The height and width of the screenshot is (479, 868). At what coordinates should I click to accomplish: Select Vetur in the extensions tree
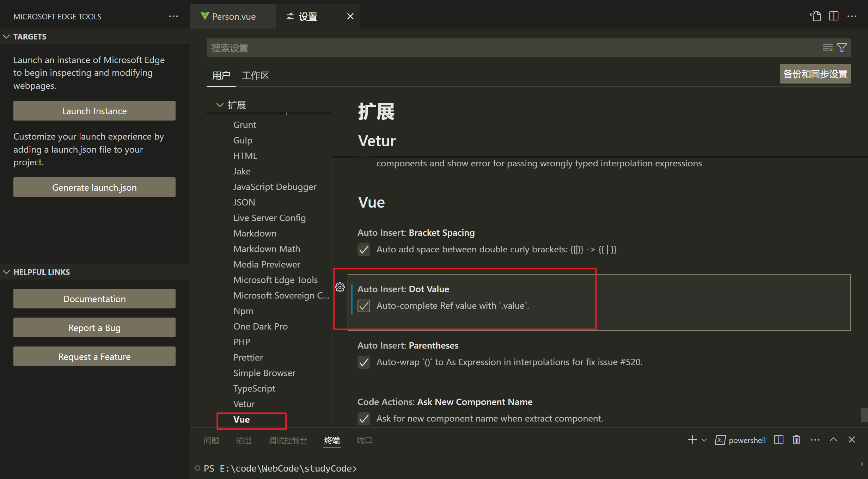pos(244,404)
